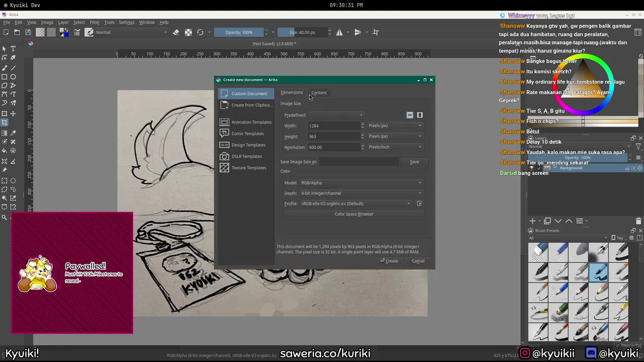
Task: Delete layer with trash icon
Action: pyautogui.click(x=638, y=221)
